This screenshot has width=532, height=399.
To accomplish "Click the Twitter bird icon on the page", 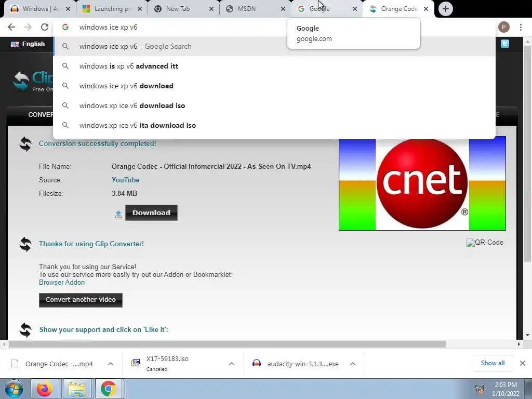I will point(505,44).
